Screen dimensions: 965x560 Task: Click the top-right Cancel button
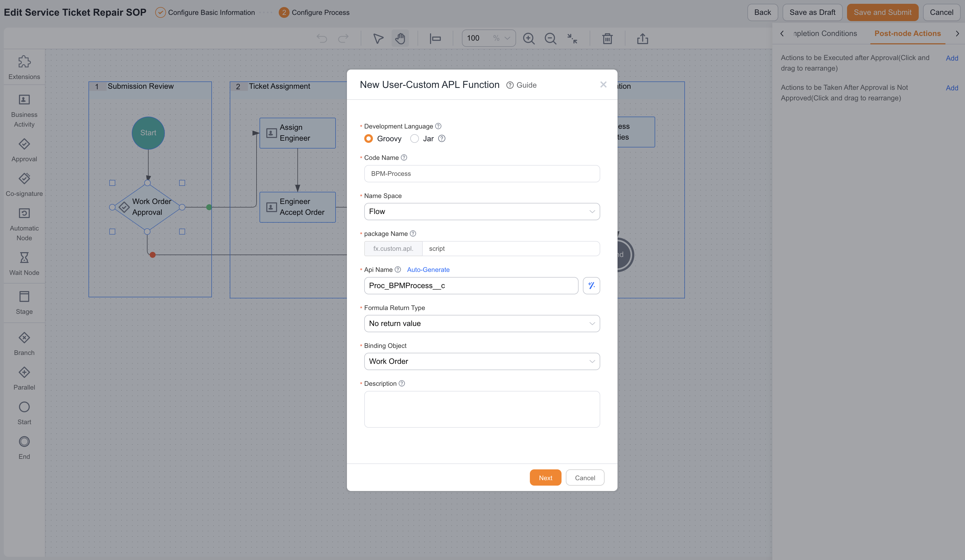941,12
